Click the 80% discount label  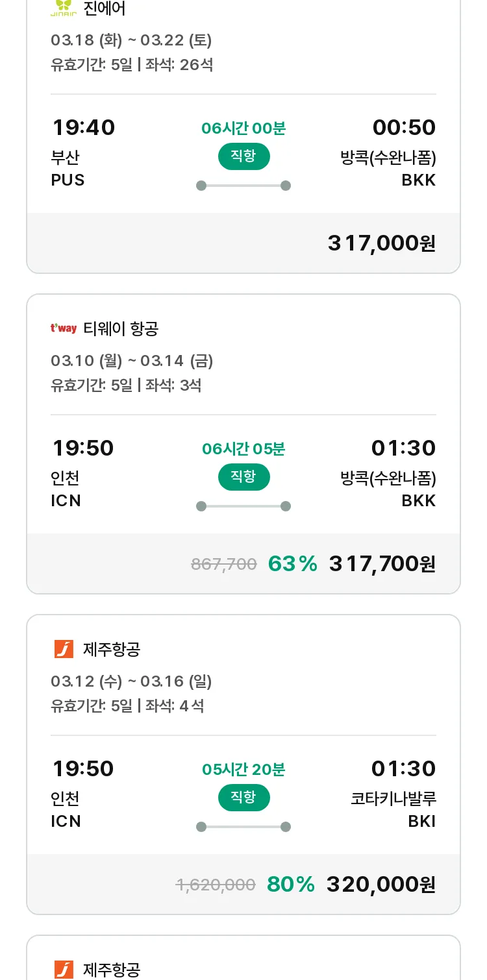coord(290,885)
